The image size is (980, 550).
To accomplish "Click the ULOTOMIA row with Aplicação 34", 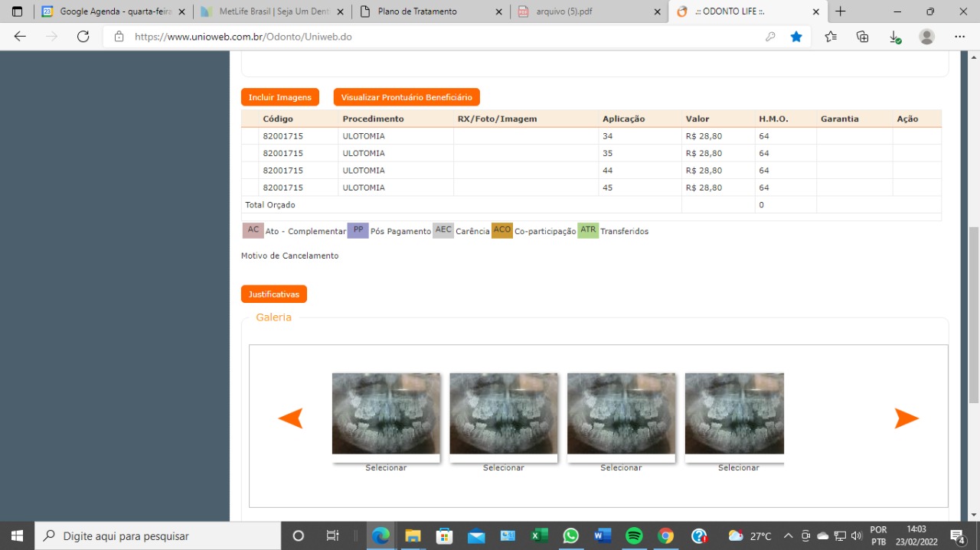I will (591, 136).
